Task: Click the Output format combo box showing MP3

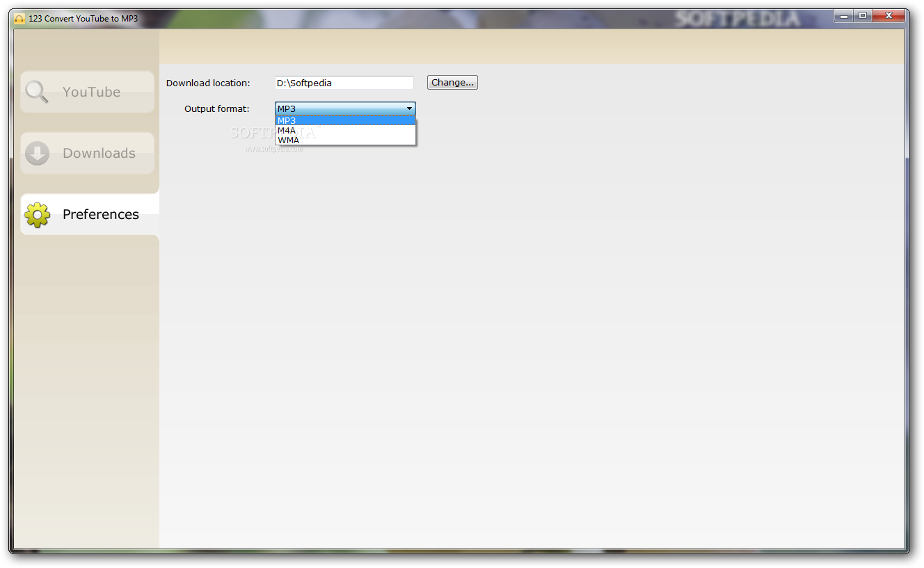Action: point(345,108)
